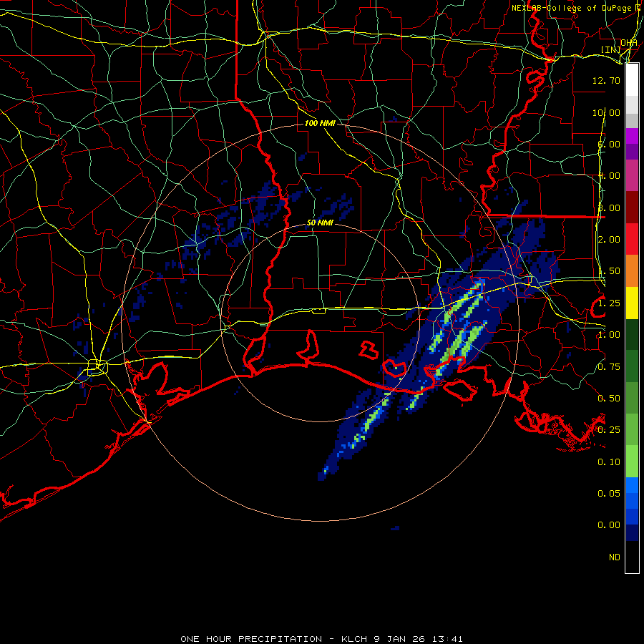Viewport: 644px width, 644px height.
Task: Pick the white swatch at legend top
Action: click(x=632, y=79)
